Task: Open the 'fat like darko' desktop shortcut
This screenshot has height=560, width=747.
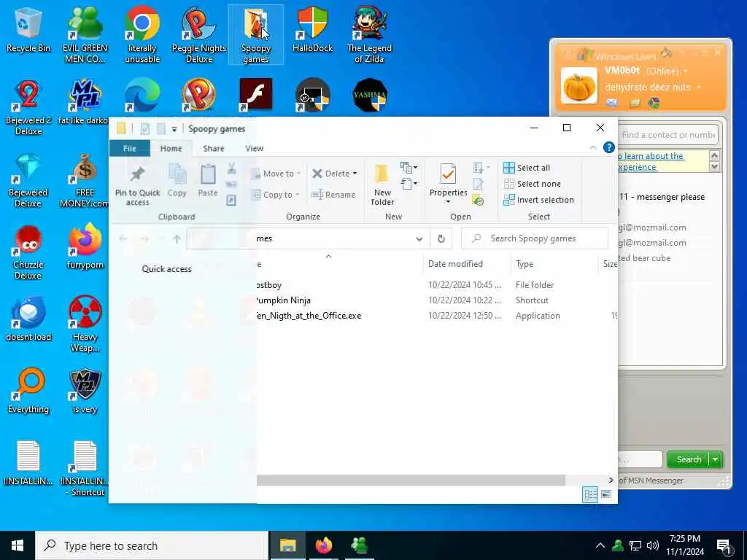Action: tap(85, 102)
